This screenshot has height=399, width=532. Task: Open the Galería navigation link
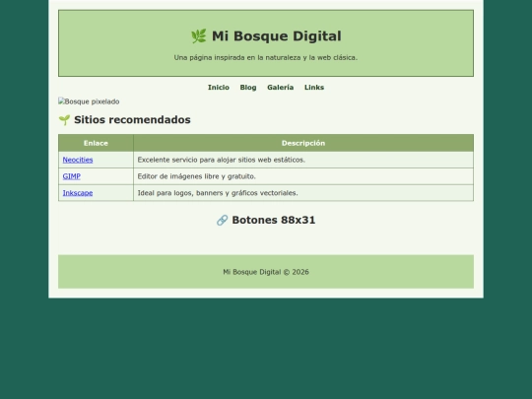(x=280, y=88)
